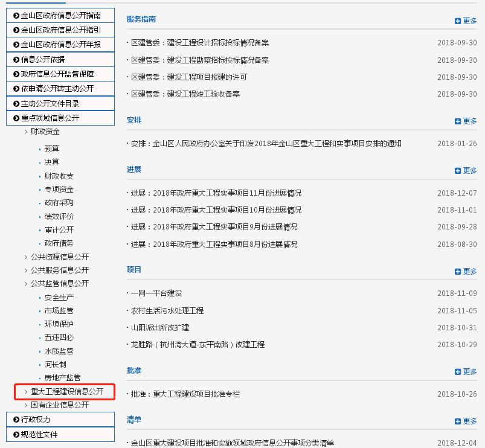485x448 pixels.
Task: Click the plus icon in 项目 section header
Action: 458,272
